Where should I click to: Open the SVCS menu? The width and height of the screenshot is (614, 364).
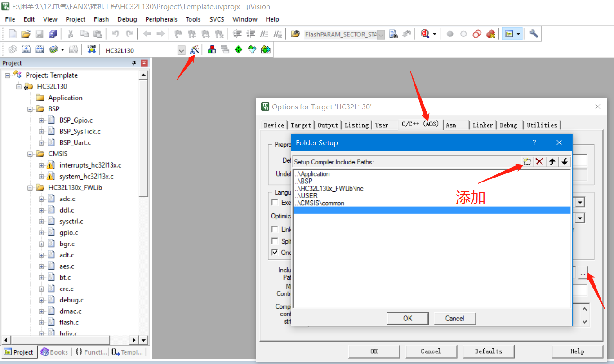coord(217,19)
